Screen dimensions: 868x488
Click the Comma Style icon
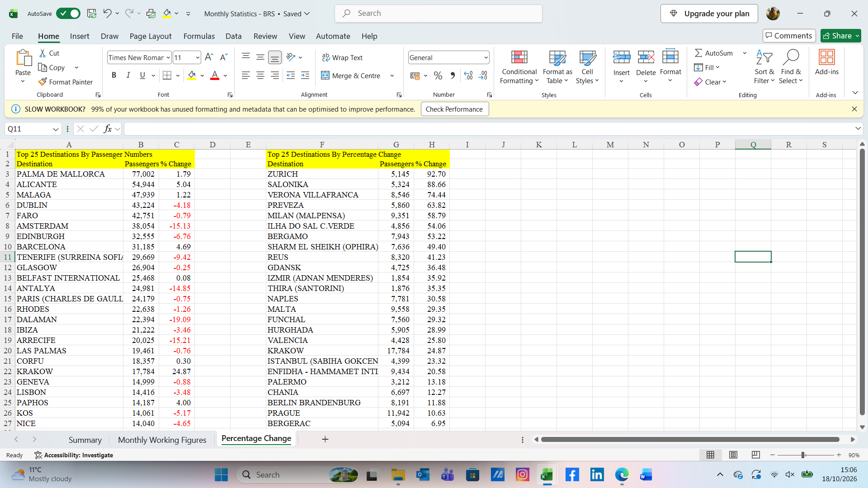(453, 76)
